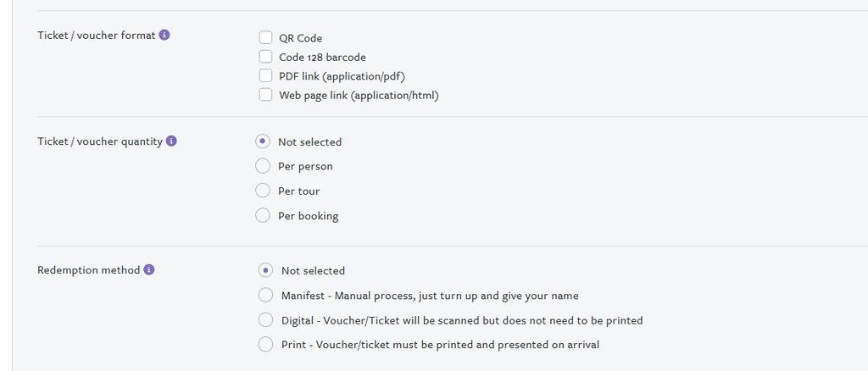Open info icon beside Ticket / voucher quantity
Image resolution: width=868 pixels, height=371 pixels.
pos(171,141)
